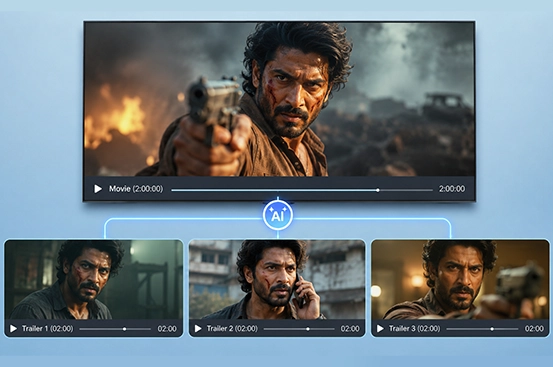Click the "Trailer 3 (02:00)" label
Screen dimensions: 553x367
[x=414, y=329]
